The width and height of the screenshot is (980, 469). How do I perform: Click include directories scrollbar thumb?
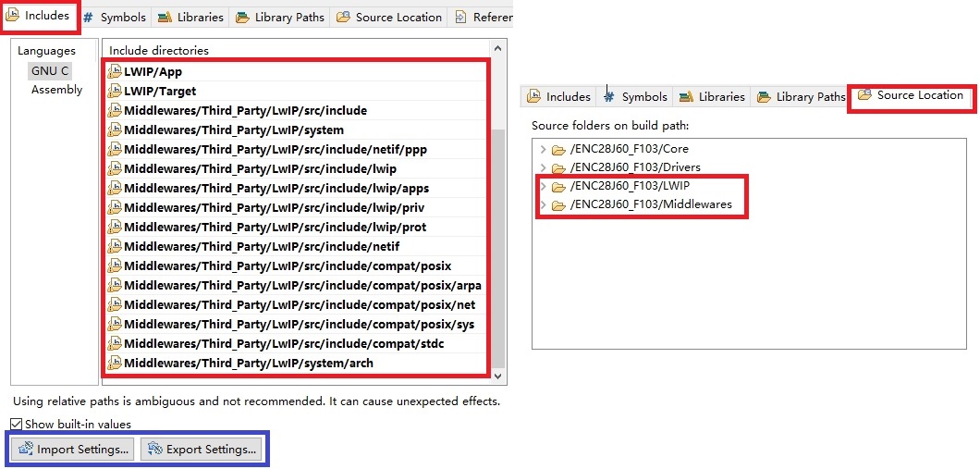coord(497,247)
